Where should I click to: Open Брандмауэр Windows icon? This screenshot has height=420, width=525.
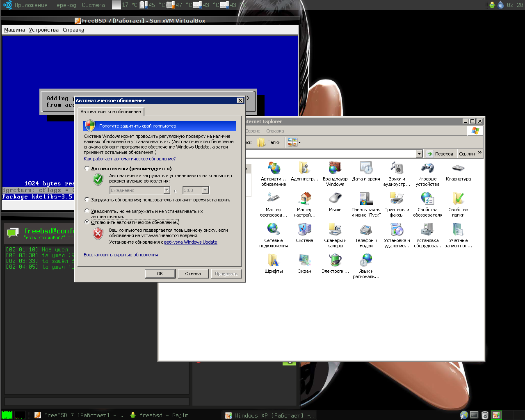[335, 173]
